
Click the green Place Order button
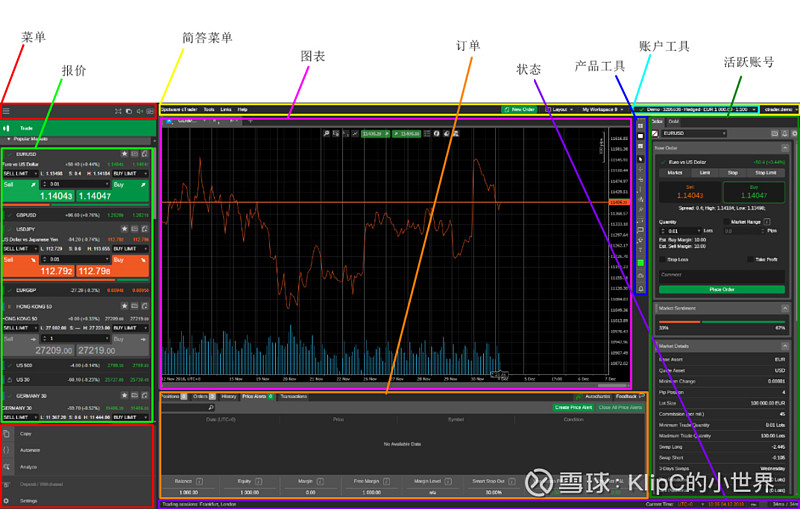pyautogui.click(x=722, y=289)
